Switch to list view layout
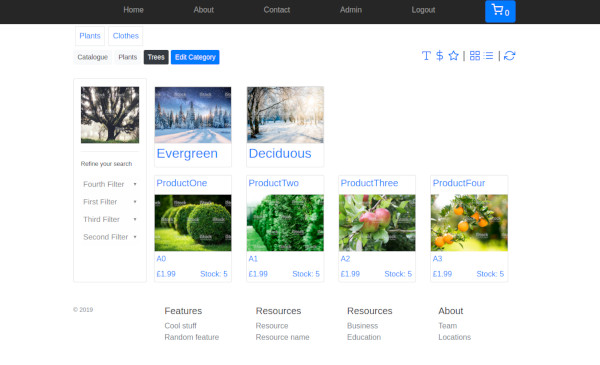This screenshot has width=600, height=365. [x=489, y=56]
